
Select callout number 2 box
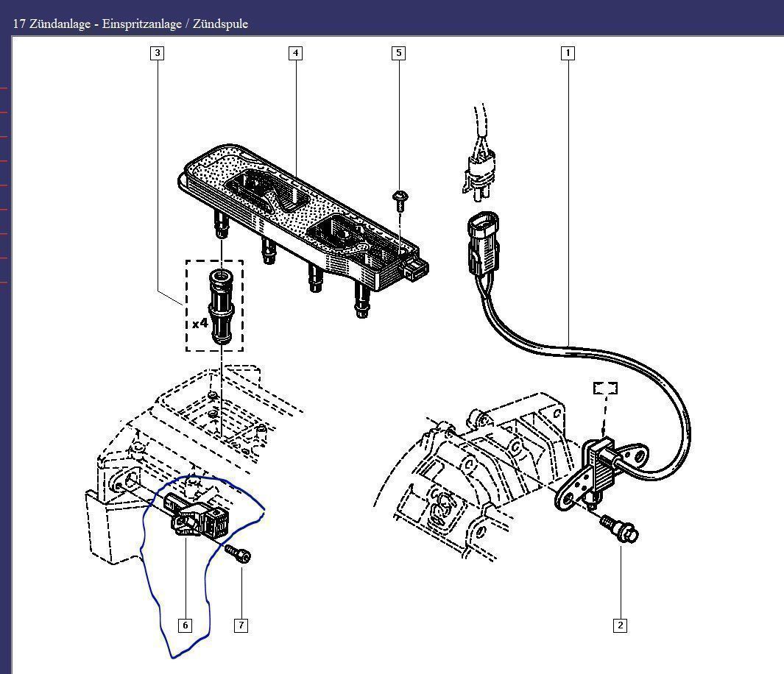620,625
